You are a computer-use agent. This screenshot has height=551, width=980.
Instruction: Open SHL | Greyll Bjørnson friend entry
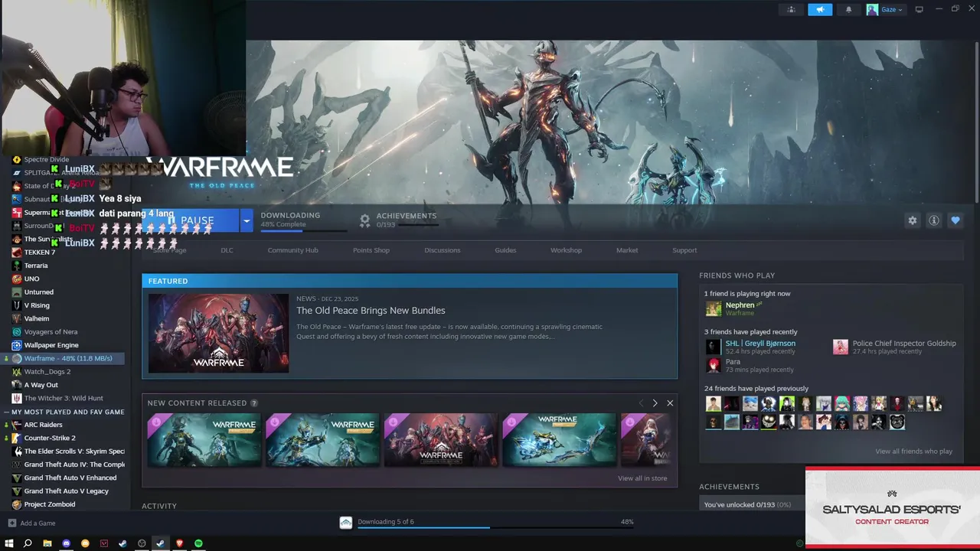(760, 343)
